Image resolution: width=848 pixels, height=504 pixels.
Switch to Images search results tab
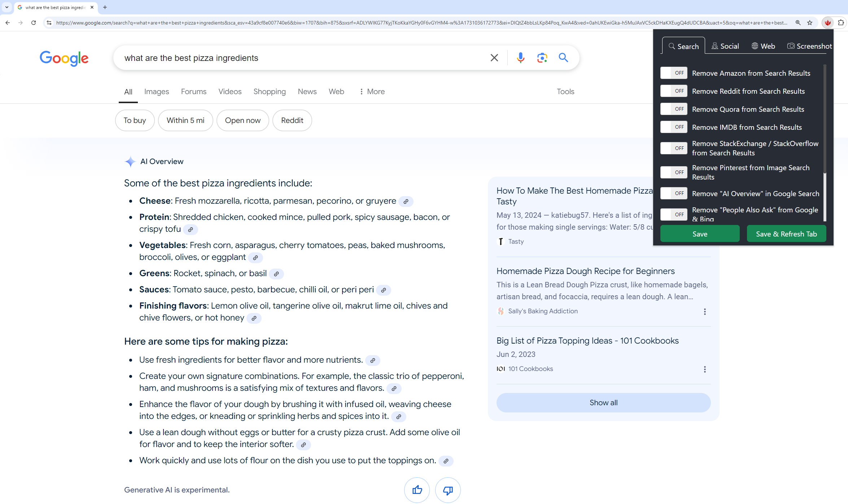point(156,92)
